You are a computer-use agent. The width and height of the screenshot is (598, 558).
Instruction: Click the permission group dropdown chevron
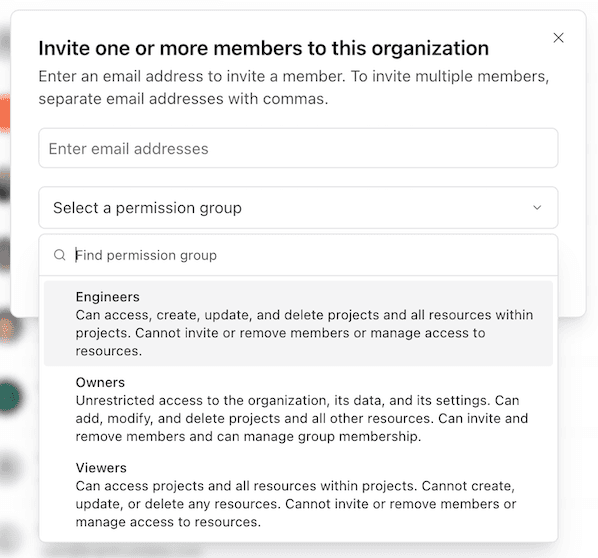[x=537, y=207]
